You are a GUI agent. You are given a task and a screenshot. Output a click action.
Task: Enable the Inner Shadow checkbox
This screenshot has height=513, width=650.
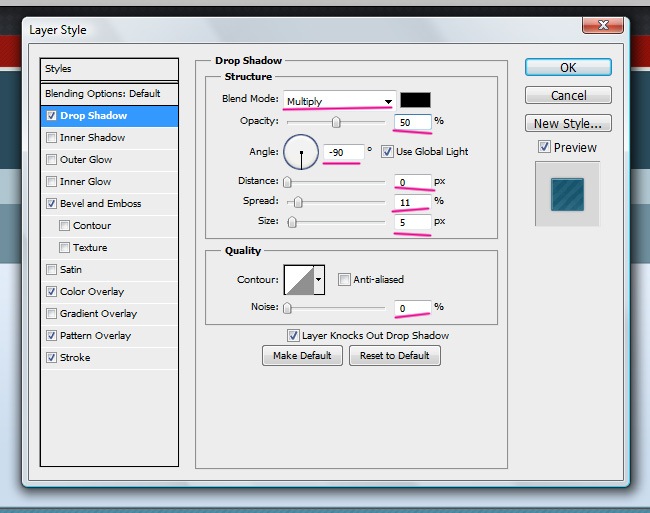click(51, 138)
